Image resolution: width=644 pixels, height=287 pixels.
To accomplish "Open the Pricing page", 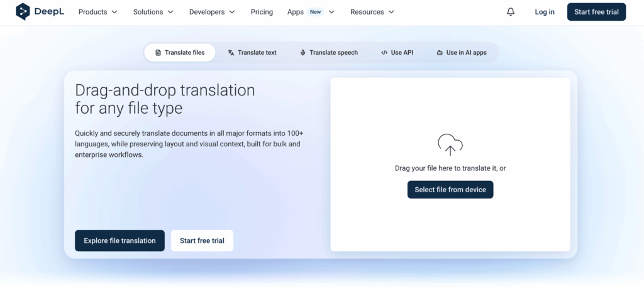I will [262, 12].
